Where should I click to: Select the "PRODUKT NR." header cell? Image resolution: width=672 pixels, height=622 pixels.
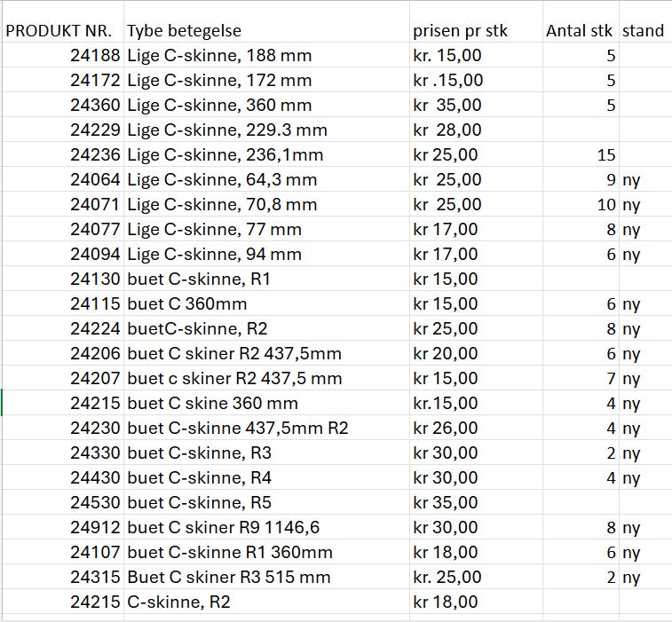(62, 31)
